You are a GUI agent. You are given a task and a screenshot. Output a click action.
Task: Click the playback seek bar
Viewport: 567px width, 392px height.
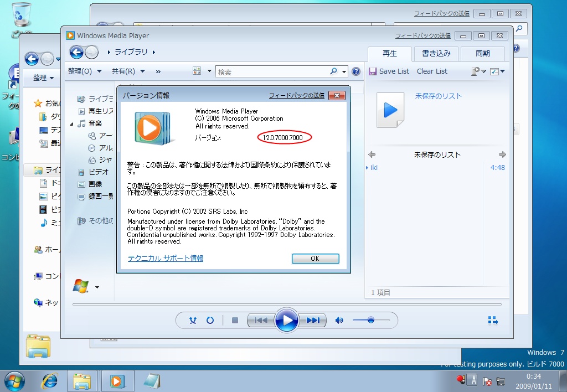(287, 305)
